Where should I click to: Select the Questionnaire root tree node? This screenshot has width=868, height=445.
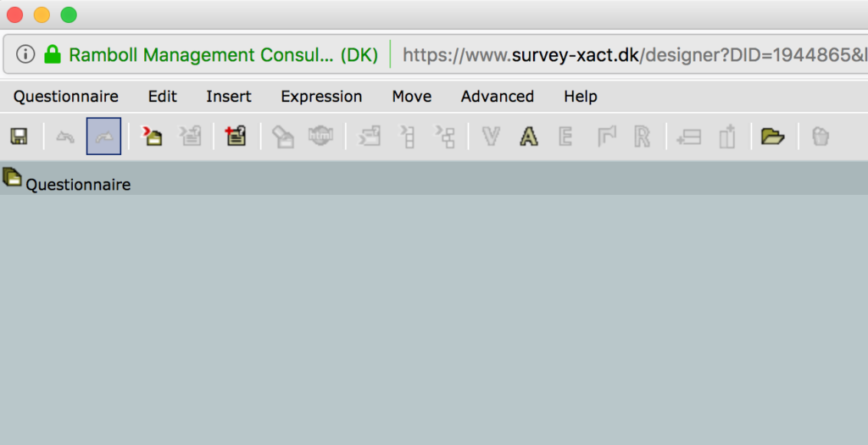click(78, 184)
